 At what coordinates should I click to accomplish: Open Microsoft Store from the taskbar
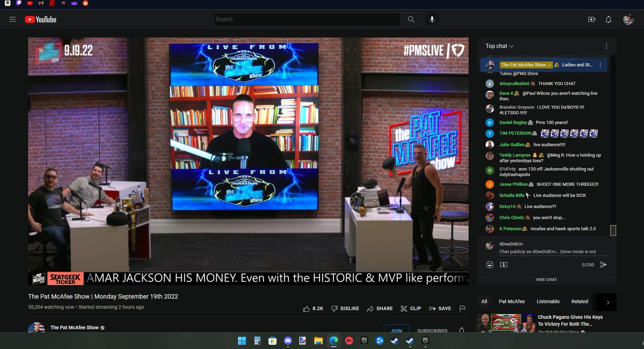click(272, 340)
